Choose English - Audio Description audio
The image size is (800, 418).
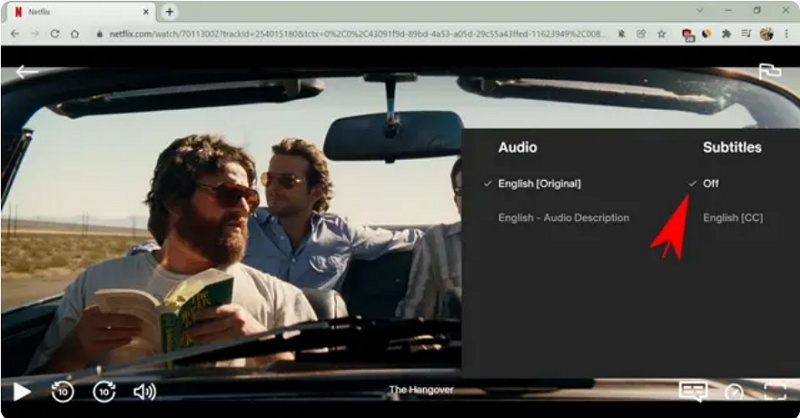[x=563, y=218]
